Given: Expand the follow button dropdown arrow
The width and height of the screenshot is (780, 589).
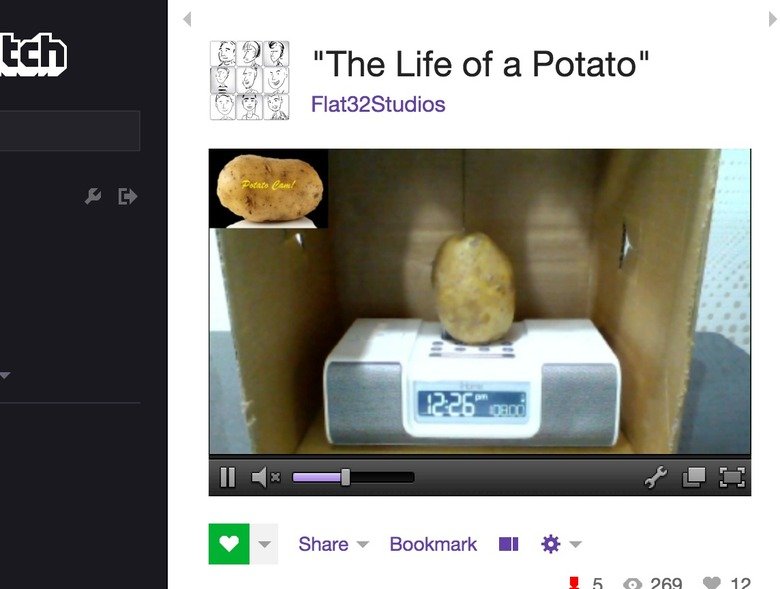Looking at the screenshot, I should (x=264, y=544).
